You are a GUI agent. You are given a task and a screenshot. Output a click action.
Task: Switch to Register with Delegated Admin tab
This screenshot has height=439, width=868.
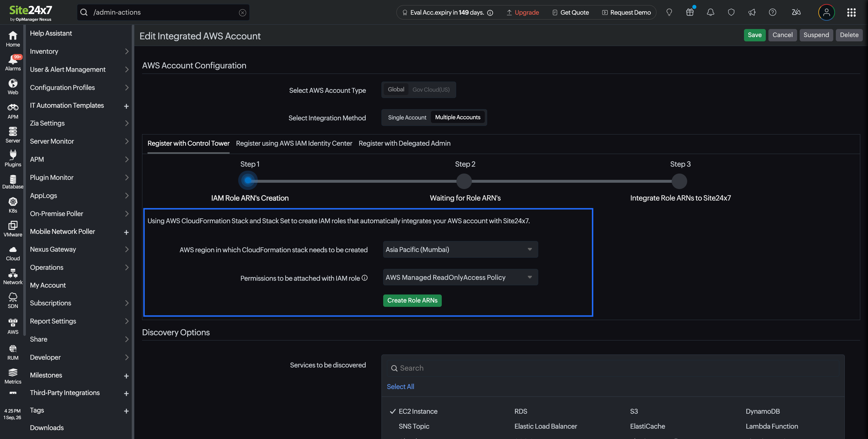[x=404, y=143]
